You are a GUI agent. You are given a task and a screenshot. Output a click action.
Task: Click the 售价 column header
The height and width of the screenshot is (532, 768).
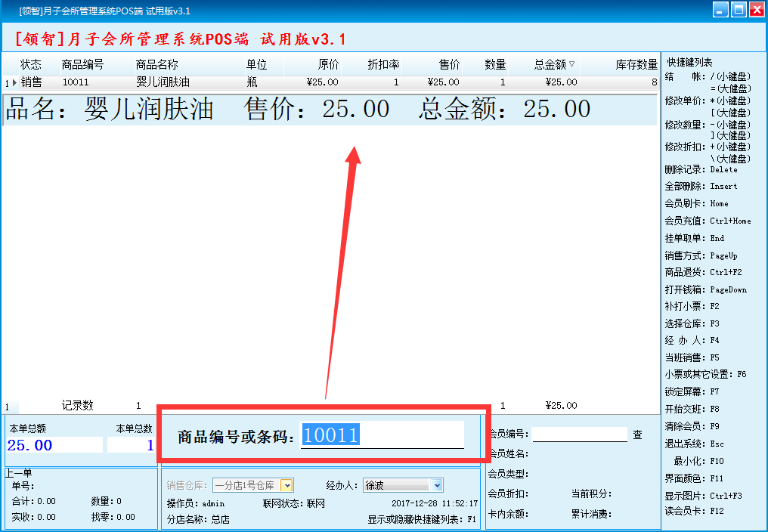click(449, 65)
